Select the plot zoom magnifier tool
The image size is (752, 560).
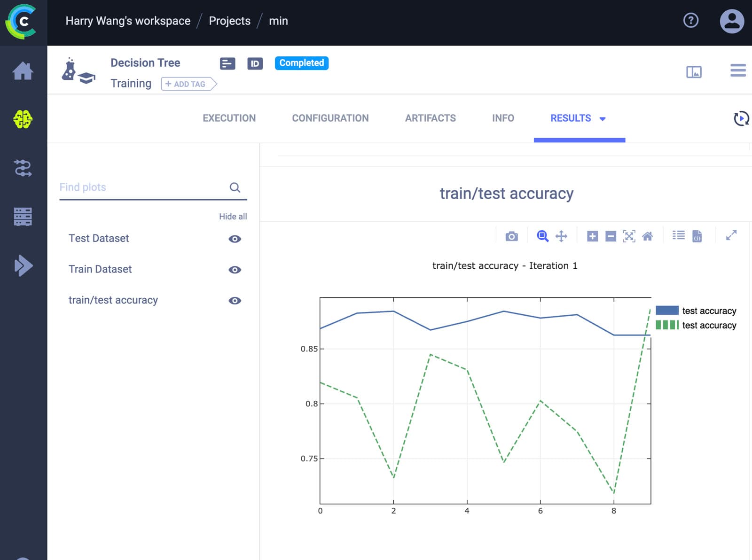542,236
